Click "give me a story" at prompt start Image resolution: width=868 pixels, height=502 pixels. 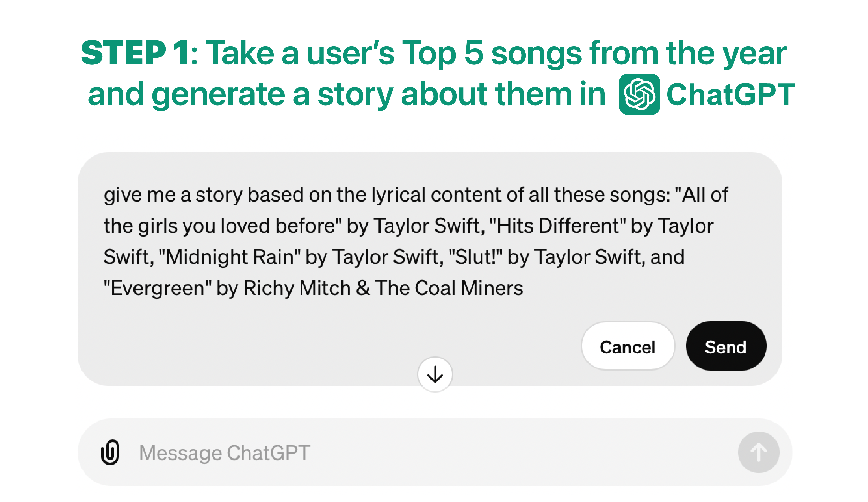[172, 195]
